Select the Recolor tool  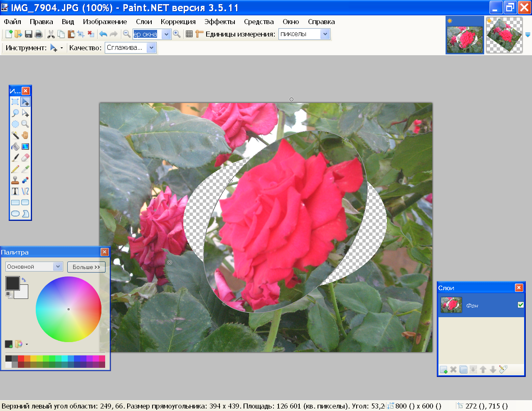(x=25, y=180)
